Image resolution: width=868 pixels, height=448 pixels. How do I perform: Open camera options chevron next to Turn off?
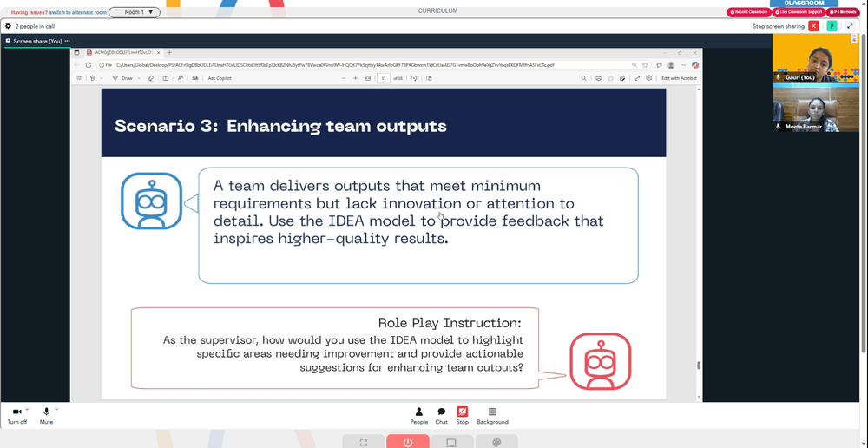27,409
